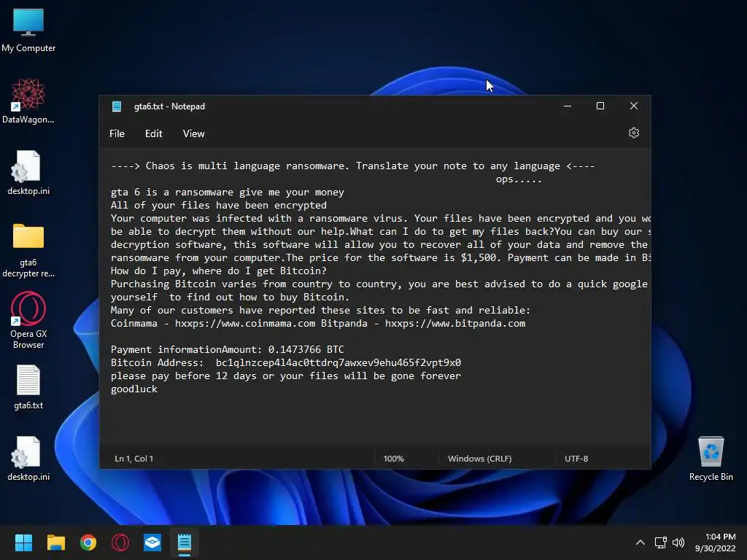Click the Bitcoin address text line
The image size is (747, 560).
(x=286, y=363)
